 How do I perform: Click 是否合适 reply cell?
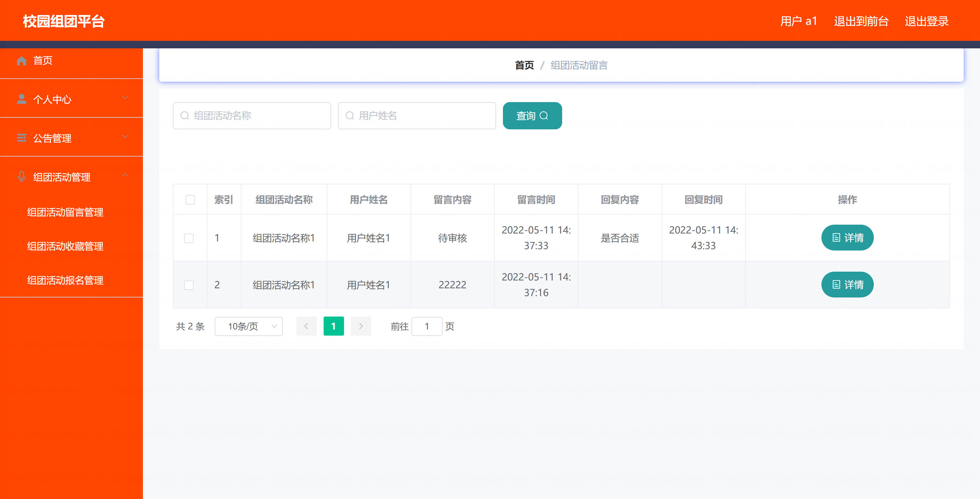tap(620, 238)
